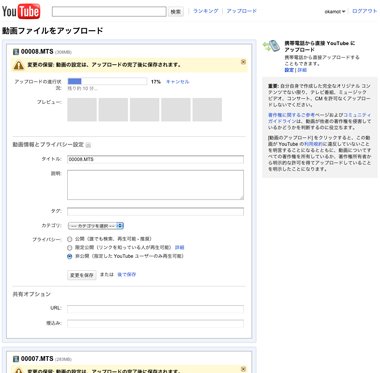Click the YouTube logo
380x373 pixels.
point(21,11)
